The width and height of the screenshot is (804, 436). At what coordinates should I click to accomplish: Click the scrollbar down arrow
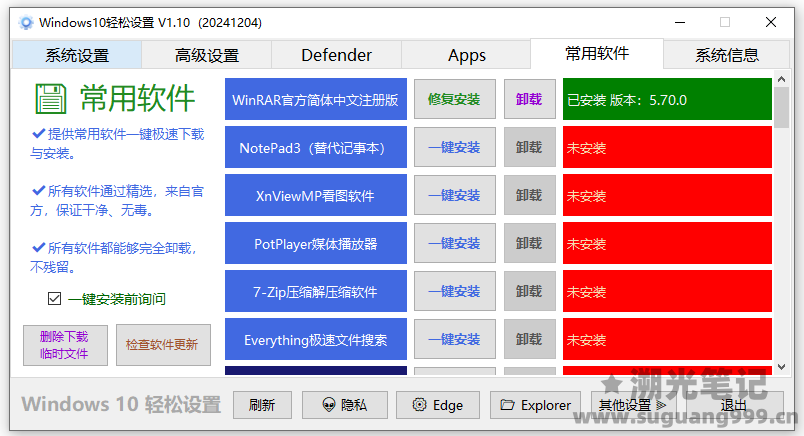(781, 367)
